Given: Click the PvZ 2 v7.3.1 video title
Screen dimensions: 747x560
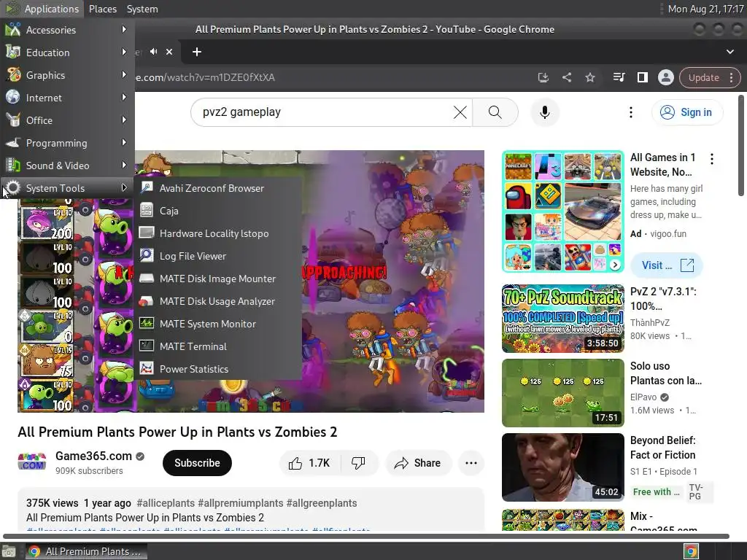Looking at the screenshot, I should [x=663, y=298].
